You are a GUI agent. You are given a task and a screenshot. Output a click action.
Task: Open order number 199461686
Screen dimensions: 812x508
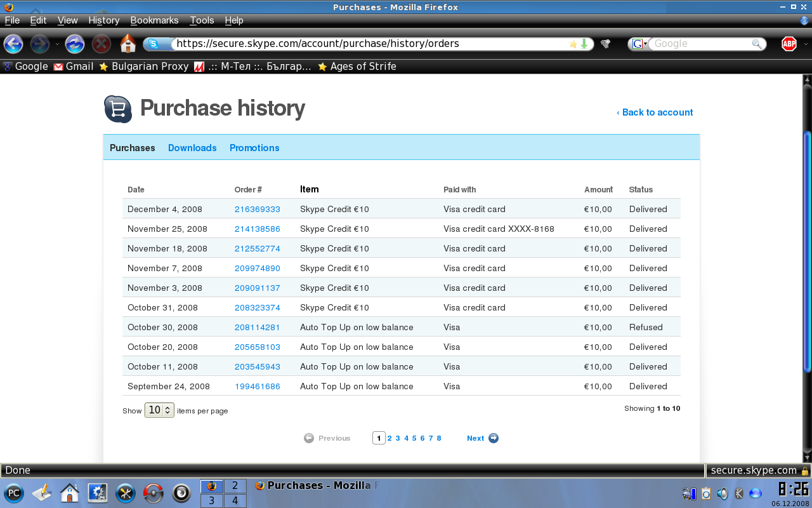[257, 386]
